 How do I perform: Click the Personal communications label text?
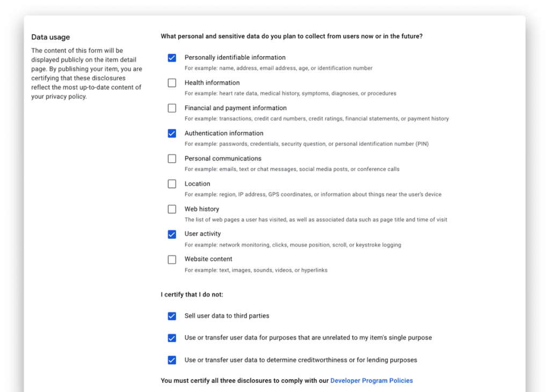click(223, 158)
